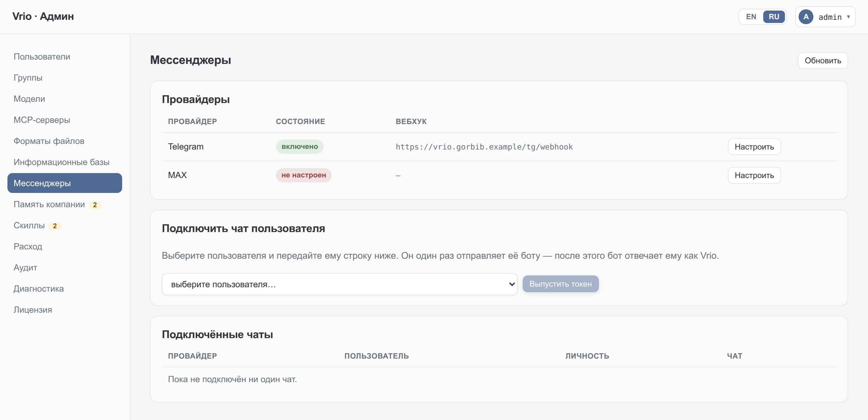The height and width of the screenshot is (420, 868).
Task: Open Форматы файлов page
Action: tap(65, 141)
